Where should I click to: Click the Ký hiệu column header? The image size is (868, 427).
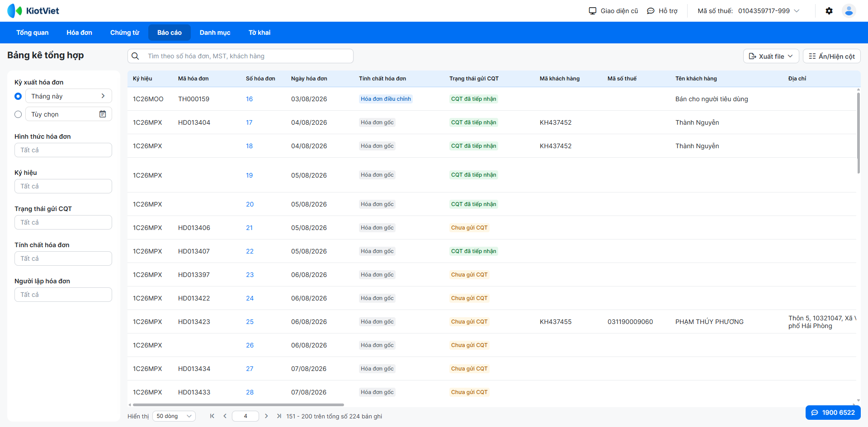(x=142, y=79)
